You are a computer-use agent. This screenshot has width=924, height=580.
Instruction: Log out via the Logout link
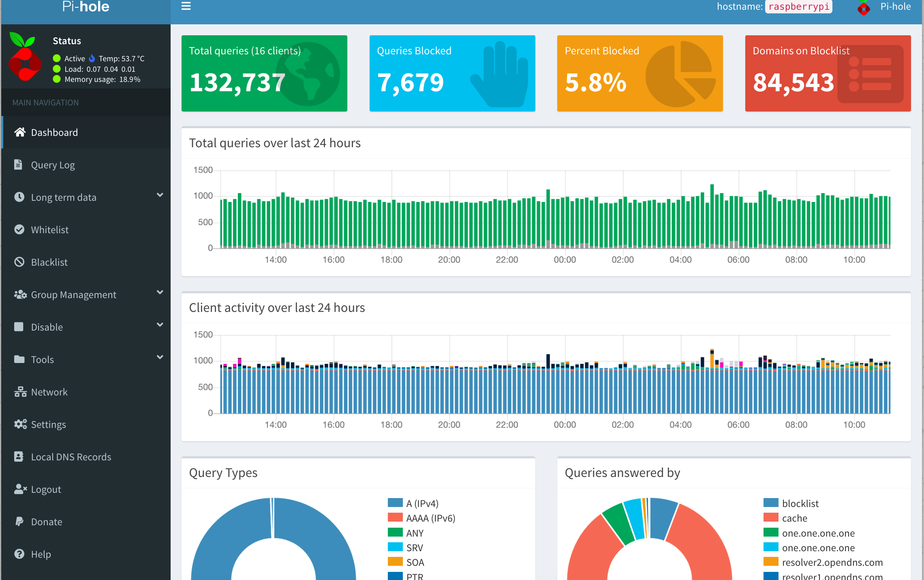point(86,489)
